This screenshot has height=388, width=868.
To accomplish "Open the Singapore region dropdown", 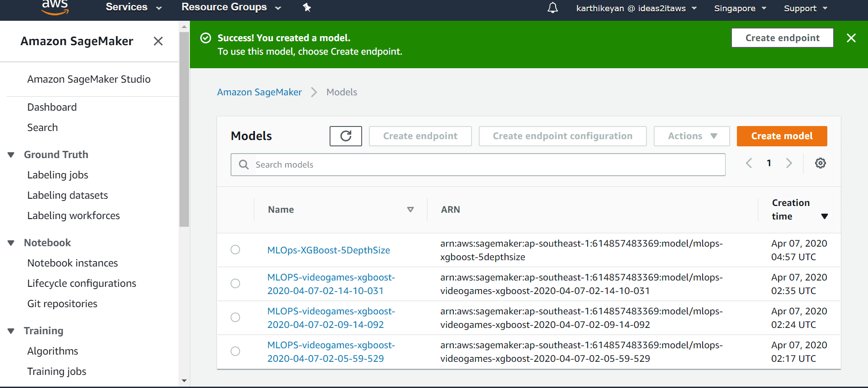I will (740, 8).
